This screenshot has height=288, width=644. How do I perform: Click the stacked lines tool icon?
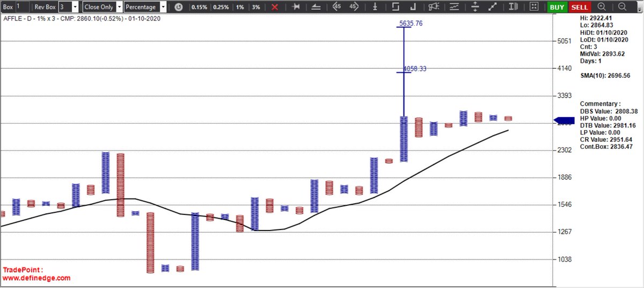pyautogui.click(x=317, y=7)
